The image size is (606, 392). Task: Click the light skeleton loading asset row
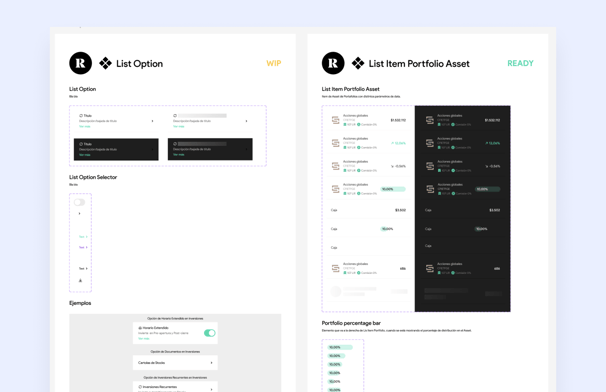point(368,291)
